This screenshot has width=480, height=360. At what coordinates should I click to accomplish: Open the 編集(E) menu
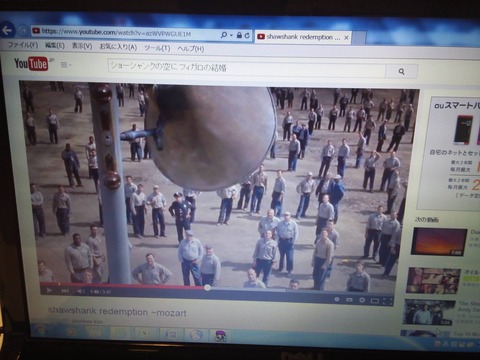[x=55, y=46]
